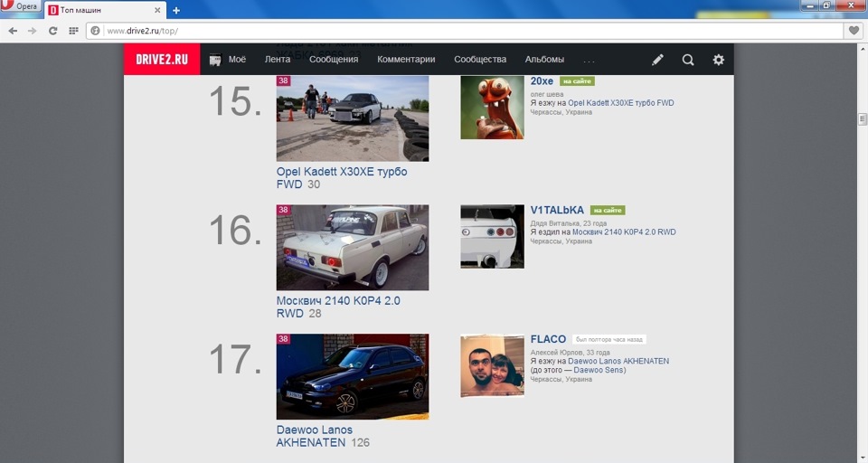Open Моё section
Image resolution: width=868 pixels, height=463 pixels.
tap(237, 60)
